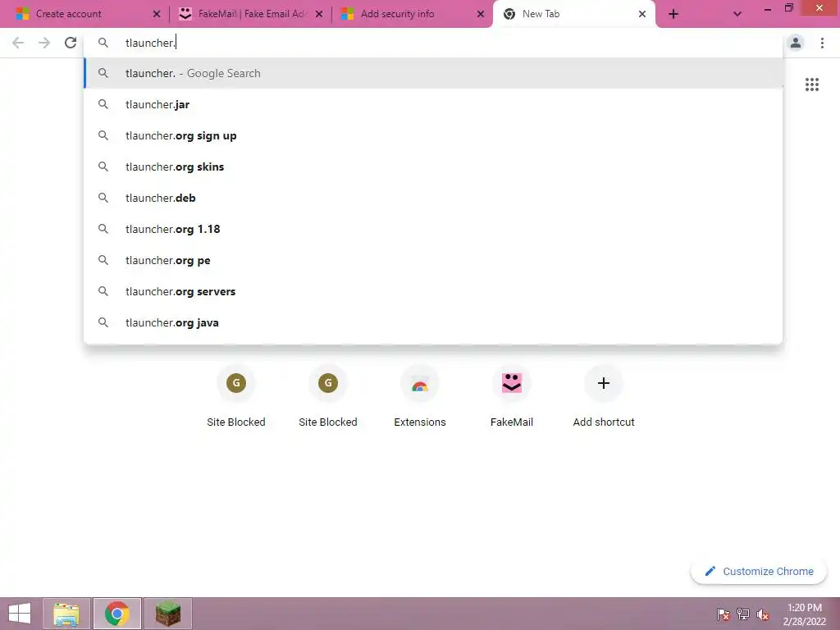Switch to the FakeMail tab

coord(249,14)
